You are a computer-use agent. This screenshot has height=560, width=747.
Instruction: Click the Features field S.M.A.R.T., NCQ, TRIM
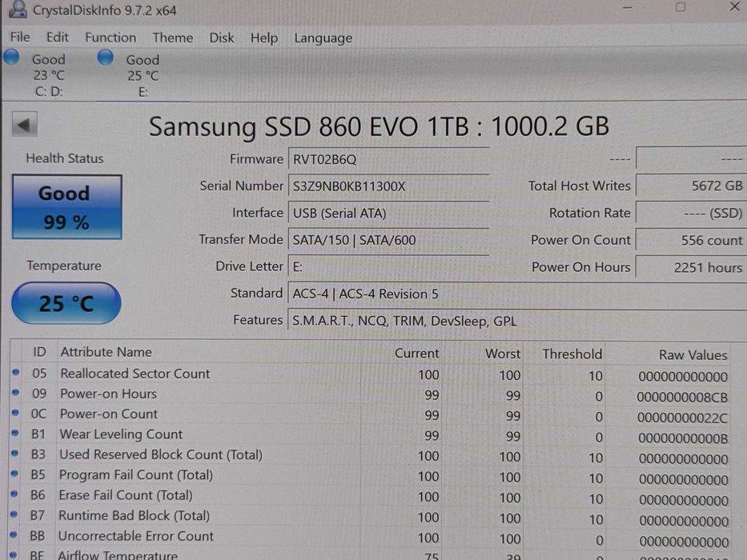[517, 321]
